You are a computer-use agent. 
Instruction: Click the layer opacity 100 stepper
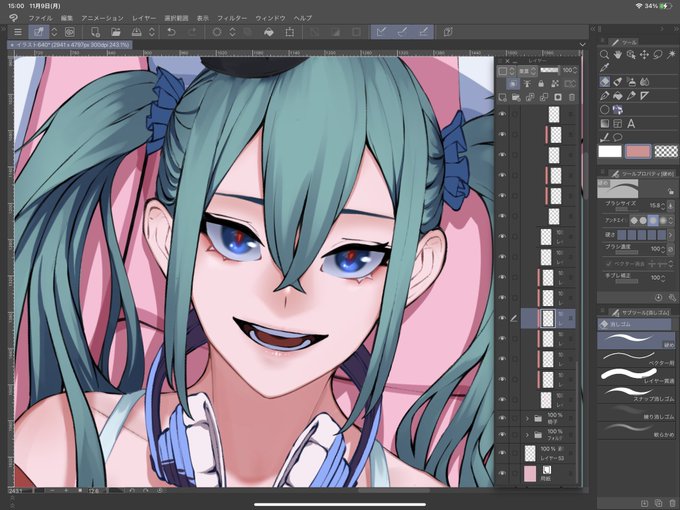click(x=575, y=70)
